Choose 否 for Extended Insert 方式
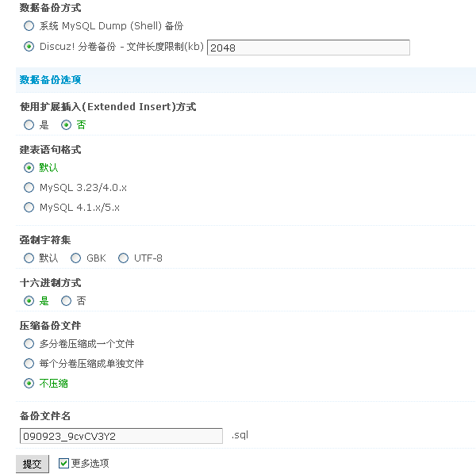476x474 pixels. click(x=67, y=124)
